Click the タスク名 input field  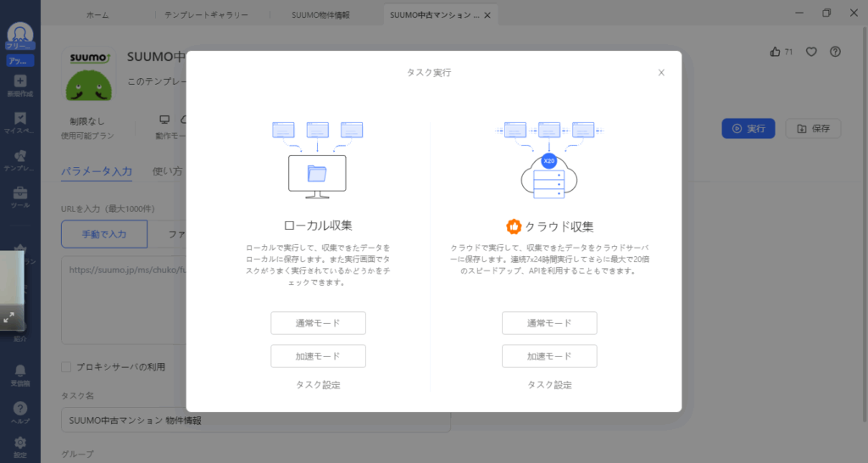pos(256,421)
